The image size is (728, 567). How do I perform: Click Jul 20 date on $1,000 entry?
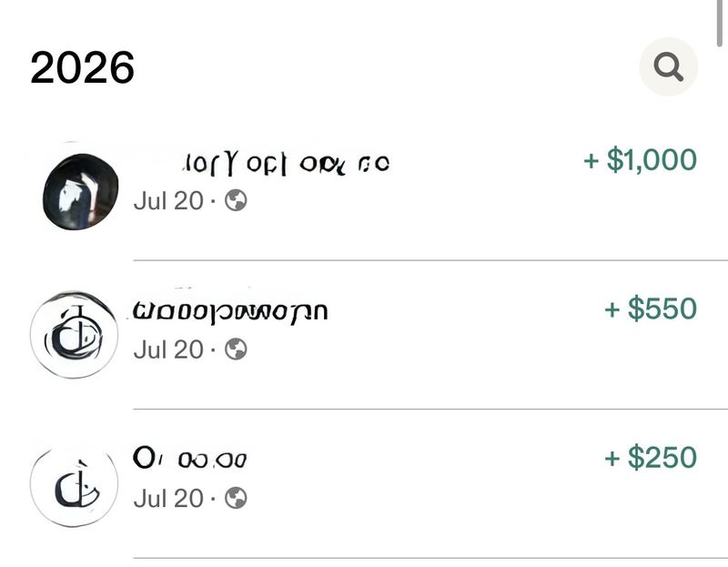[x=168, y=201]
